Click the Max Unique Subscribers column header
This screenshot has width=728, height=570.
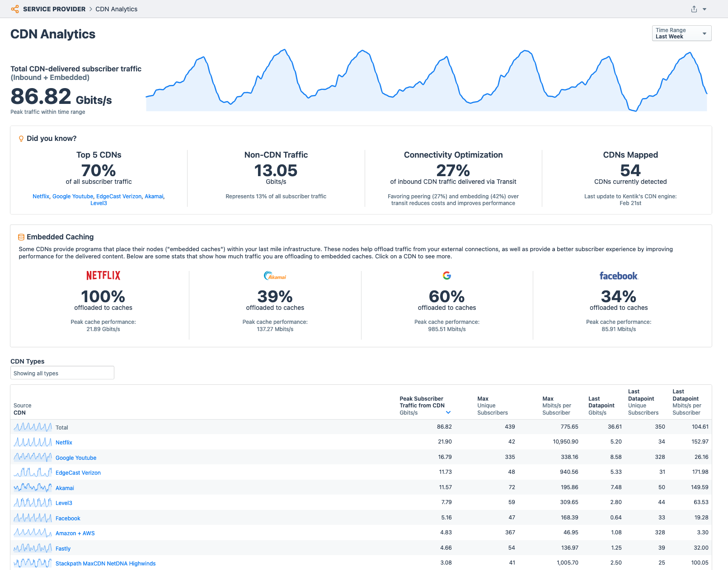coord(492,406)
